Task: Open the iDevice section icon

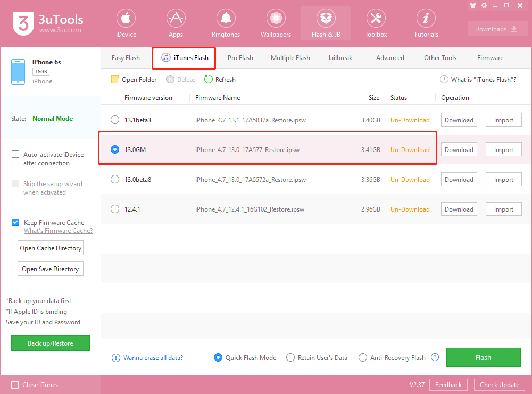Action: click(x=126, y=18)
